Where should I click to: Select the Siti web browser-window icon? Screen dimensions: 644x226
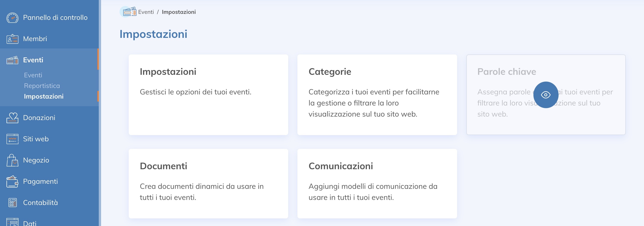coord(12,139)
